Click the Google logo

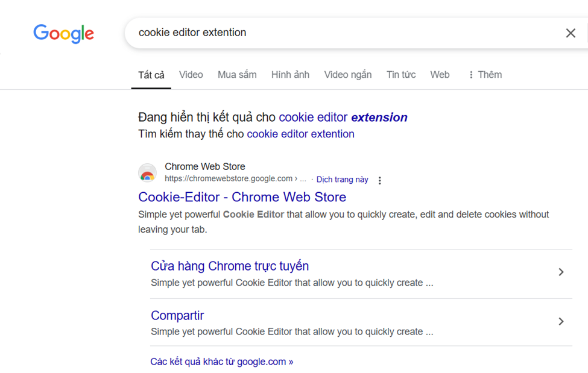(64, 34)
